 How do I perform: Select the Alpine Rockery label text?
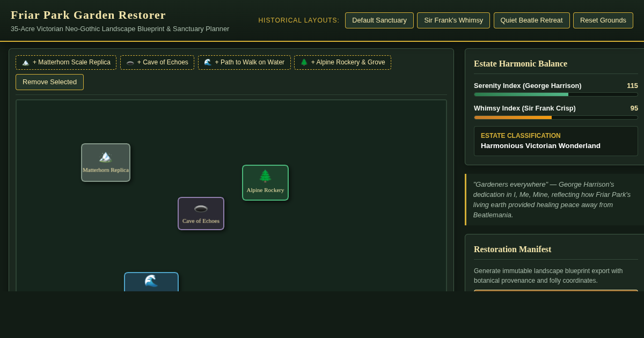click(265, 190)
